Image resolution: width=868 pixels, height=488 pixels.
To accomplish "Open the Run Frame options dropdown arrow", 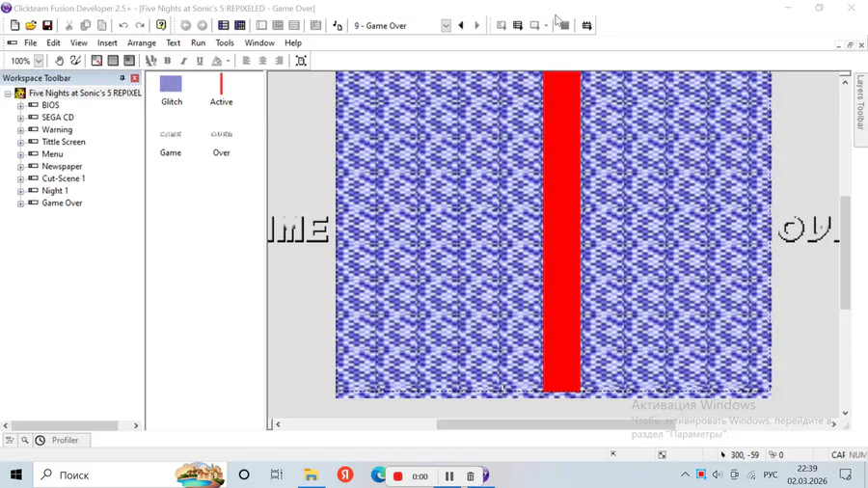I will [x=546, y=25].
